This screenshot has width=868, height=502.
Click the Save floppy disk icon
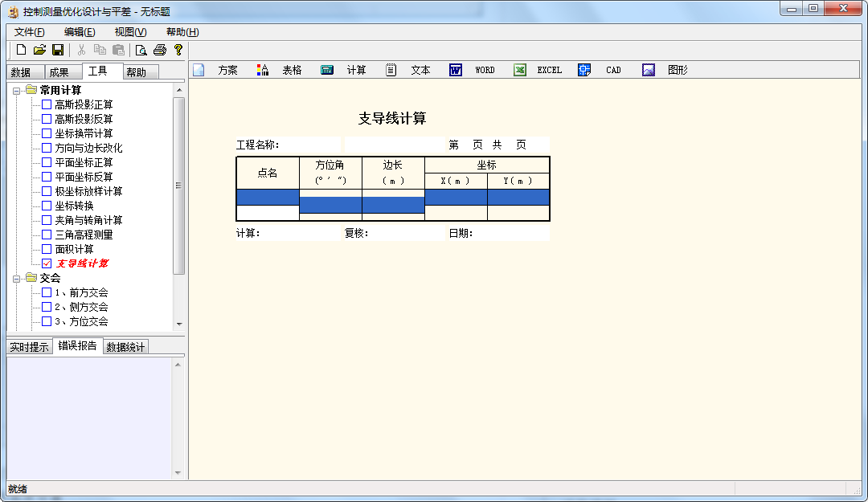coord(58,50)
